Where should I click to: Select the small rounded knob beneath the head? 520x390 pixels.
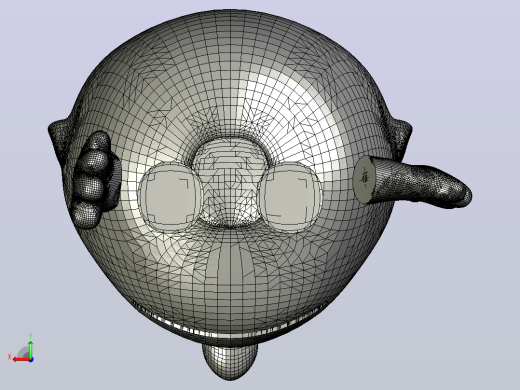[x=230, y=362]
